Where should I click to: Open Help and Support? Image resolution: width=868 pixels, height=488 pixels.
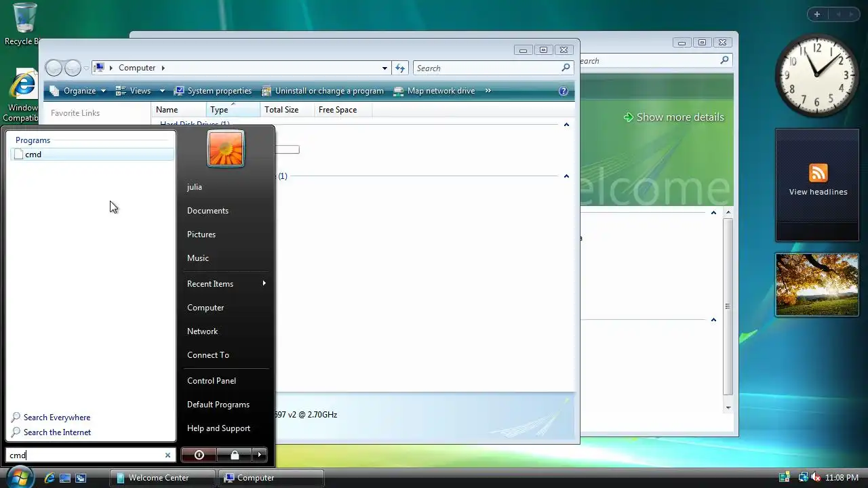218,428
